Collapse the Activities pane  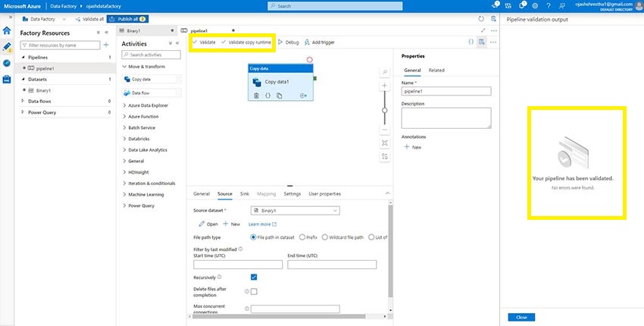[177, 43]
